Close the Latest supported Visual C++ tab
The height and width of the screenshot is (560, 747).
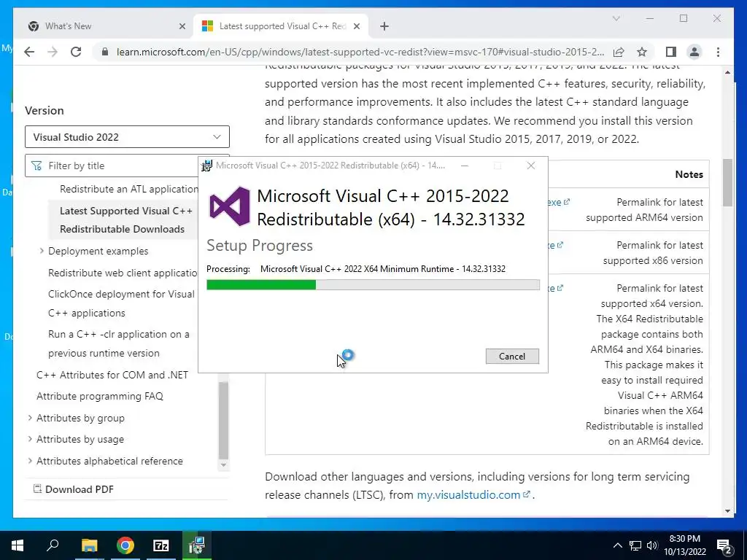coord(356,26)
